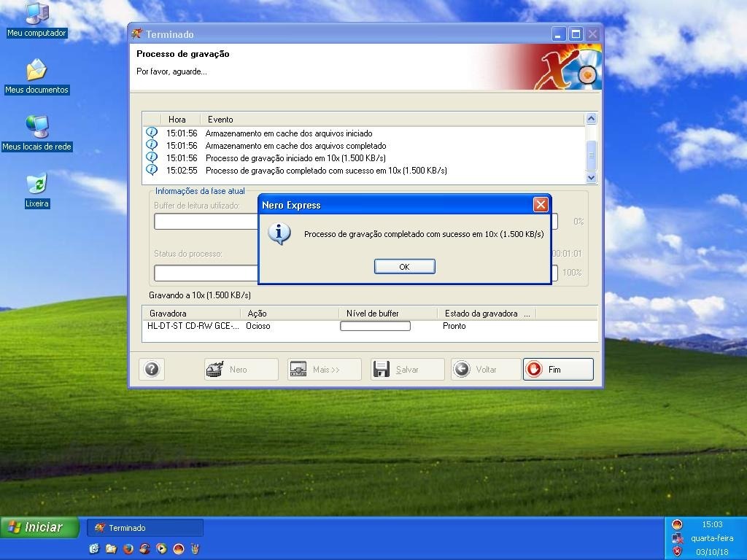This screenshot has height=560, width=747.
Task: Open the Meus documentos desktop icon
Action: [x=36, y=76]
